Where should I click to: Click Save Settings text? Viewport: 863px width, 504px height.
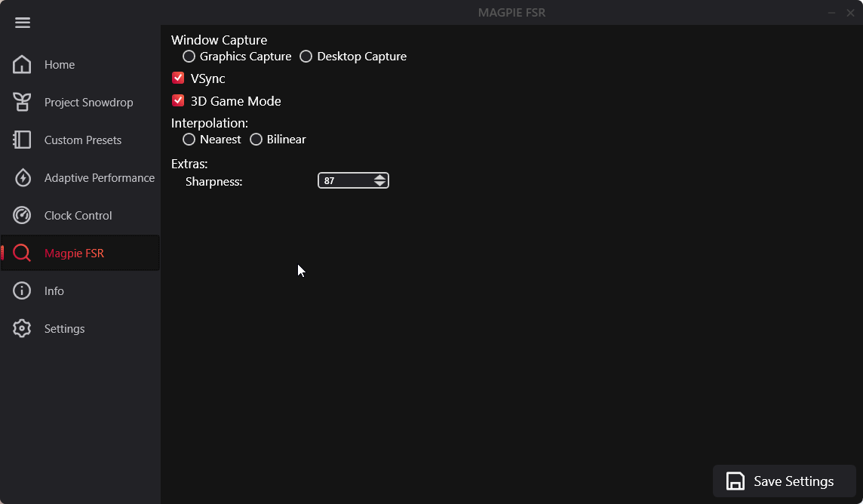tap(794, 481)
